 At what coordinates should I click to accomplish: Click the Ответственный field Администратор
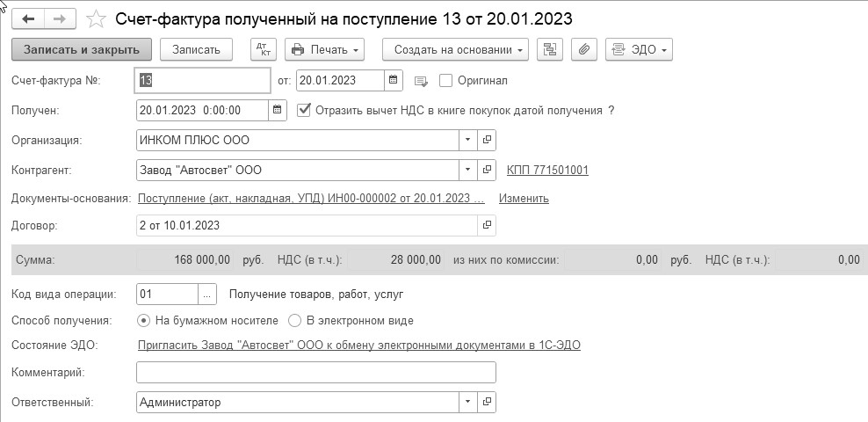(297, 402)
